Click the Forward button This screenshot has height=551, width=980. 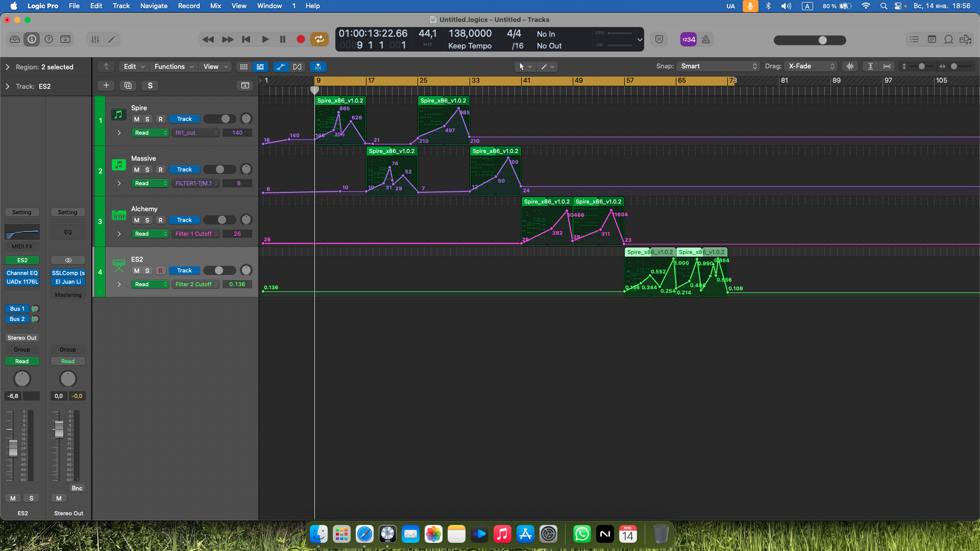click(228, 39)
